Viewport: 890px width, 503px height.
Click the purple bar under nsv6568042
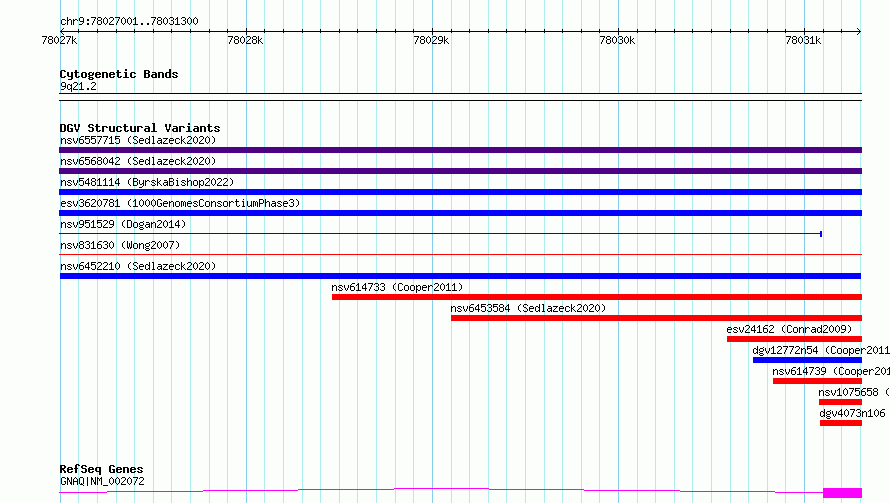pyautogui.click(x=460, y=171)
